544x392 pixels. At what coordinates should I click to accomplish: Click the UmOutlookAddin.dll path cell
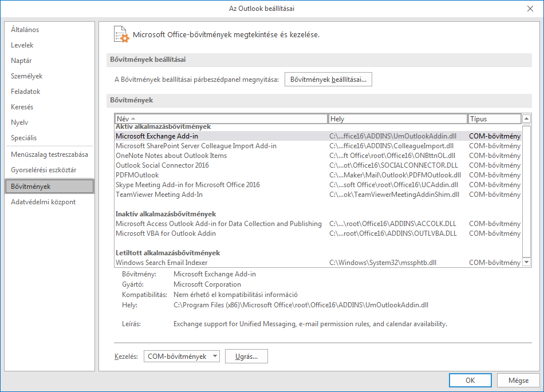coord(393,136)
